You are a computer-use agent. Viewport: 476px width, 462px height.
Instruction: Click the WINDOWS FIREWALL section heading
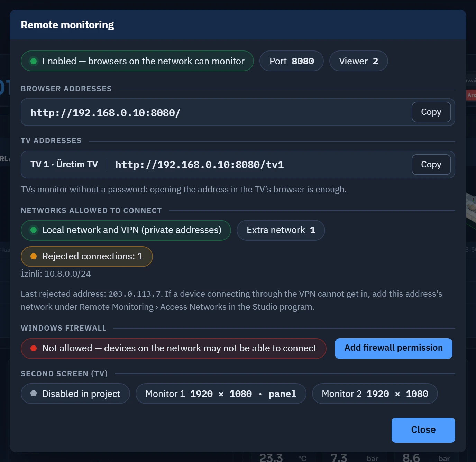point(64,328)
